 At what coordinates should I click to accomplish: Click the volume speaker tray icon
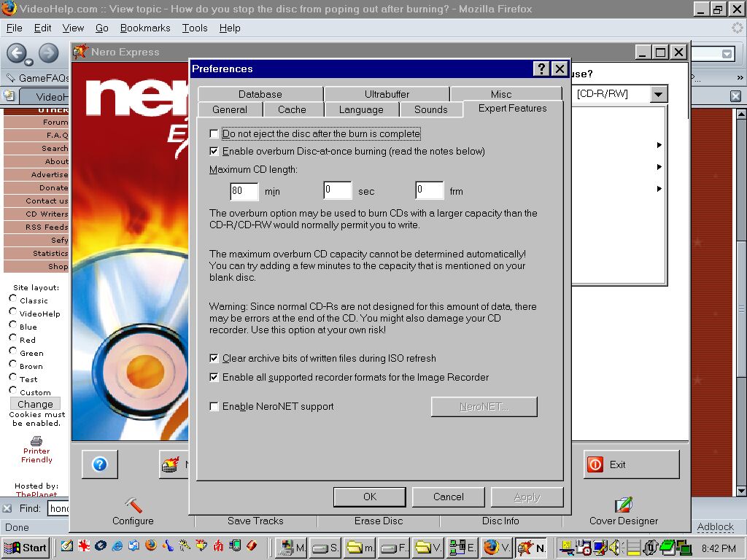pos(615,548)
